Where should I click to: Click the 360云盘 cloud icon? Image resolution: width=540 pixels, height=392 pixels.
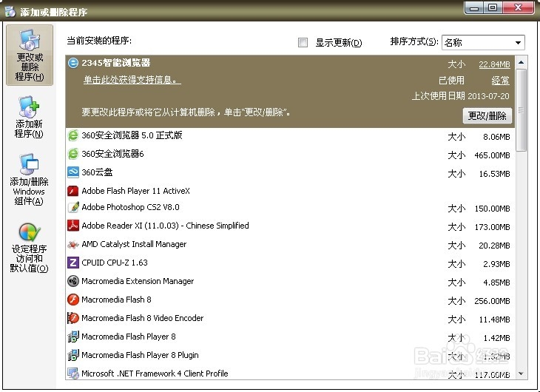click(73, 172)
